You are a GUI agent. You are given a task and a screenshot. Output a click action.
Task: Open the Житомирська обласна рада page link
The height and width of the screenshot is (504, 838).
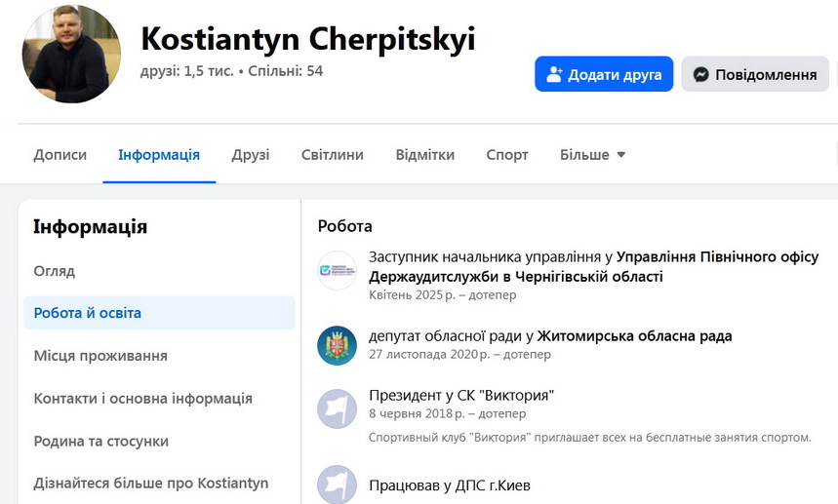click(634, 336)
